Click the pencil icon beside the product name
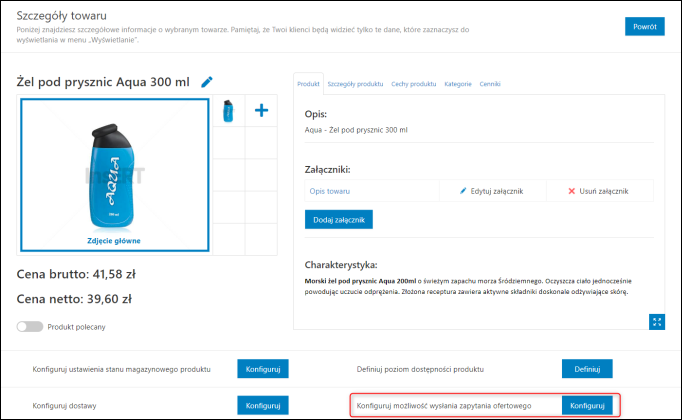 (x=207, y=82)
